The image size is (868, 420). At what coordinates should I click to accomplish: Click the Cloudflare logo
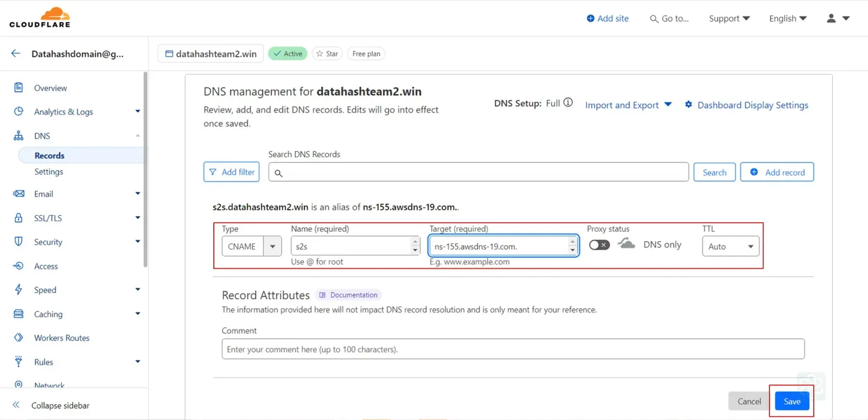40,17
